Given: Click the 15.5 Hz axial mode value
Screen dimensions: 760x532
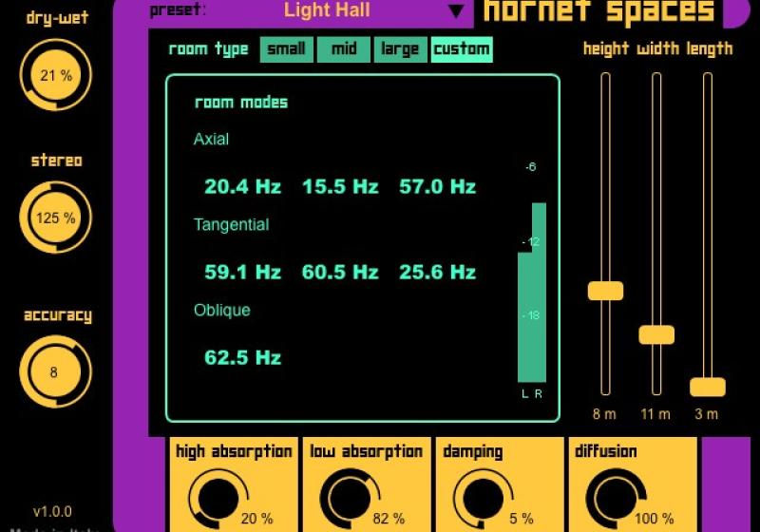Looking at the screenshot, I should [x=340, y=186].
